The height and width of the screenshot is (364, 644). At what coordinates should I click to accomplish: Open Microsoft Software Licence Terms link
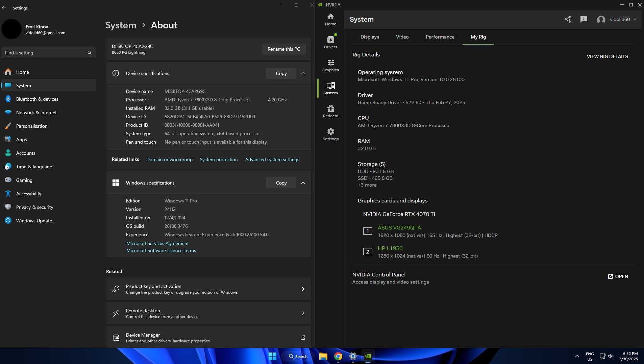pos(161,250)
